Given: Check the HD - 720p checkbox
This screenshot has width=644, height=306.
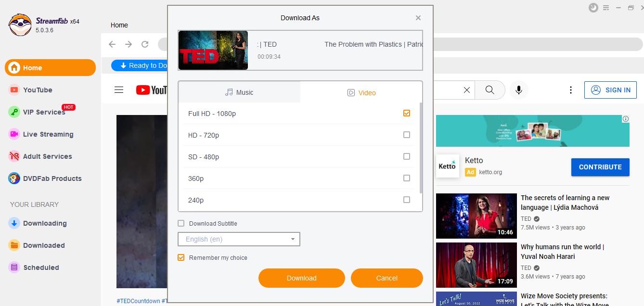Looking at the screenshot, I should tap(407, 135).
